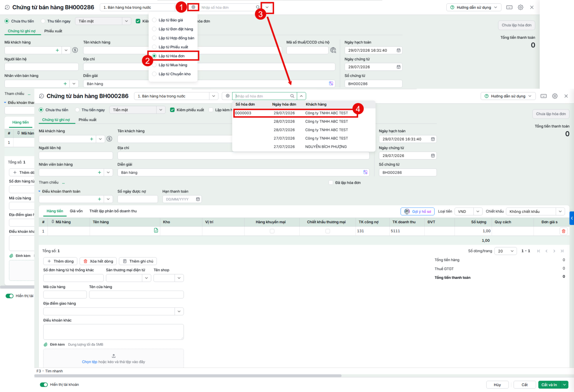Viewport: 574px width, 392px height.
Task: Click the search magnifier in front window invoice field
Action: (x=292, y=96)
